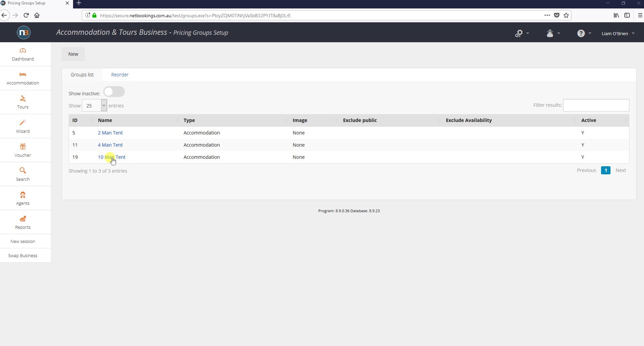The width and height of the screenshot is (644, 346).
Task: Sort table by Active column
Action: point(603,120)
